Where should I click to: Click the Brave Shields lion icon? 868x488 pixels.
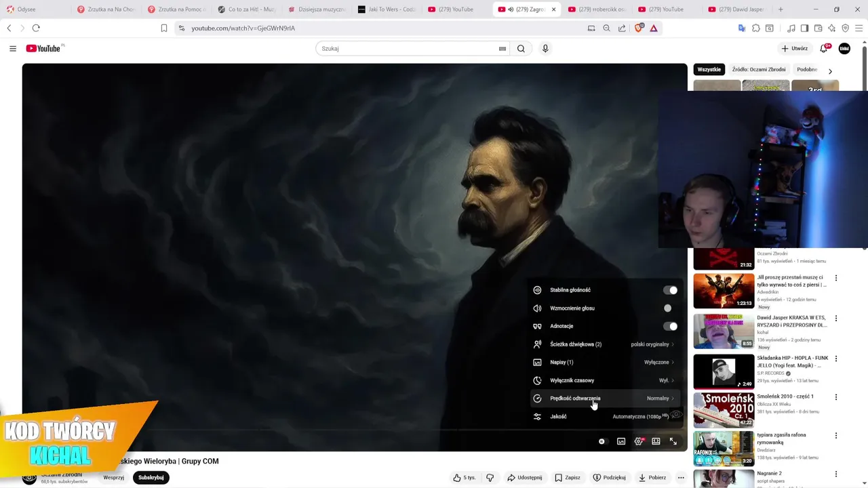(x=638, y=28)
